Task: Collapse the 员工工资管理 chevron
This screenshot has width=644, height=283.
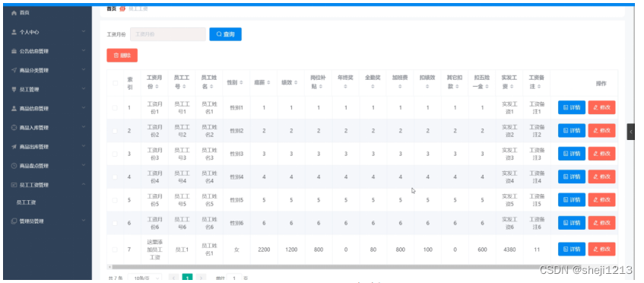Action: coord(84,184)
